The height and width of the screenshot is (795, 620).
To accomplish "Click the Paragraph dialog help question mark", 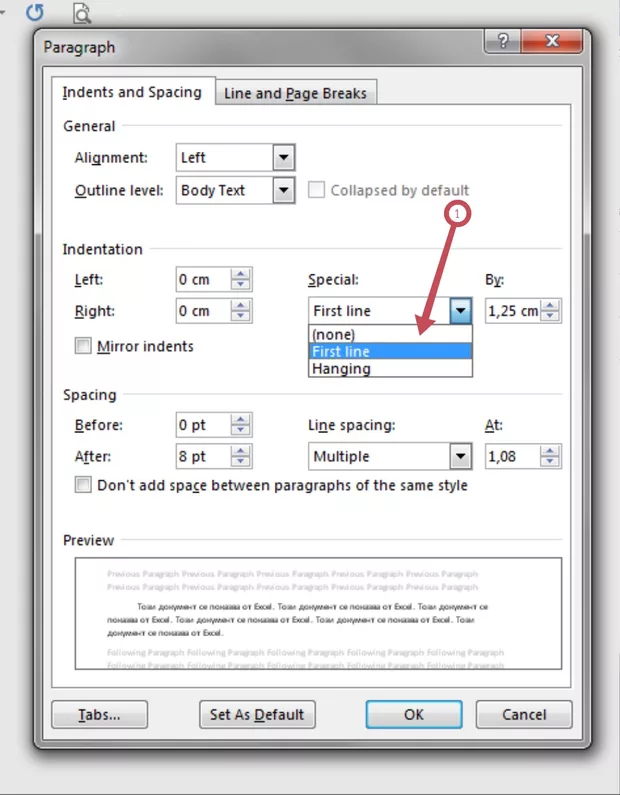I will (x=502, y=41).
